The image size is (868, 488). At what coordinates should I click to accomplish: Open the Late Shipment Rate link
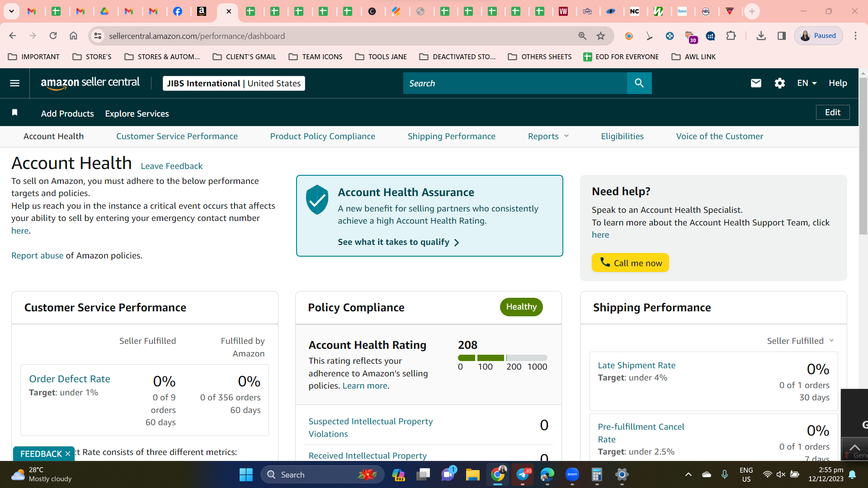tap(637, 365)
